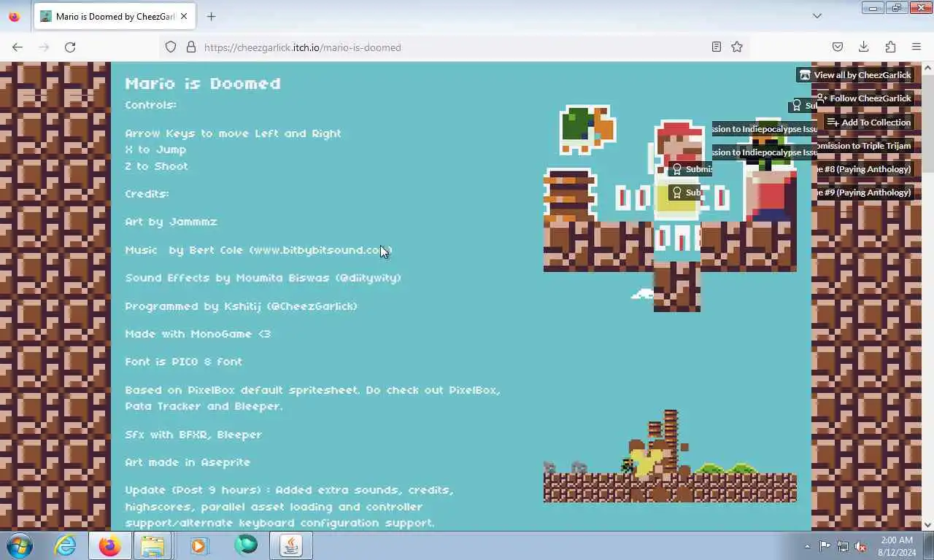Image resolution: width=934 pixels, height=560 pixels.
Task: Click 'Z to Shoot' control line
Action: [157, 166]
